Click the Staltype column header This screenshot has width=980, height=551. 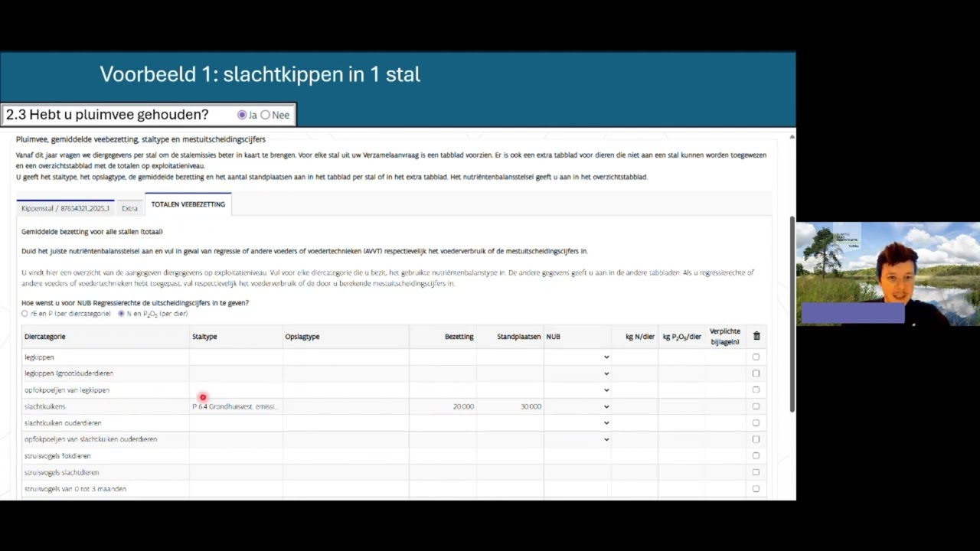[204, 337]
